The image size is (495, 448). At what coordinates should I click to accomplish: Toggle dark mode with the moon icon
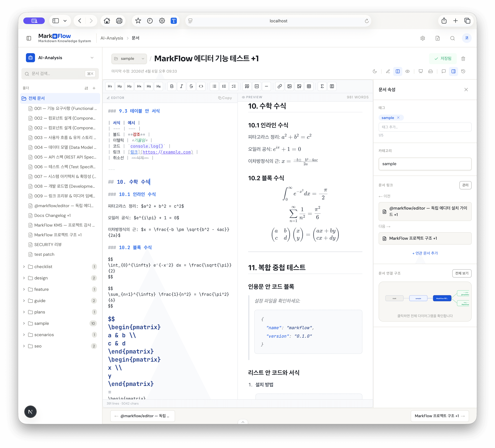click(x=375, y=71)
